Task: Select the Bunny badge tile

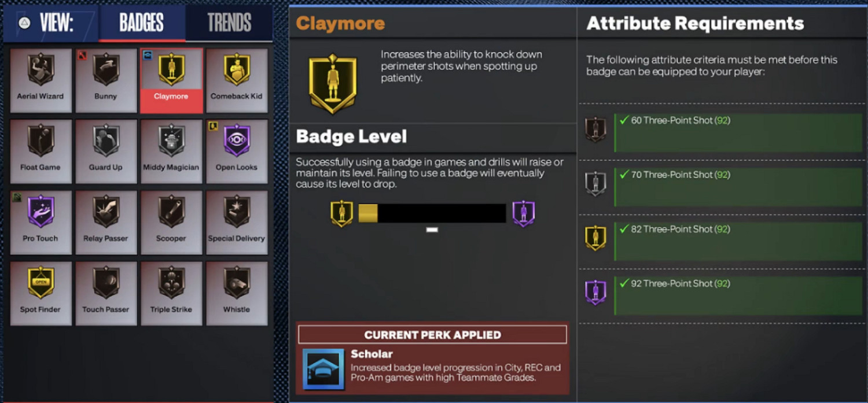Action: [x=106, y=80]
